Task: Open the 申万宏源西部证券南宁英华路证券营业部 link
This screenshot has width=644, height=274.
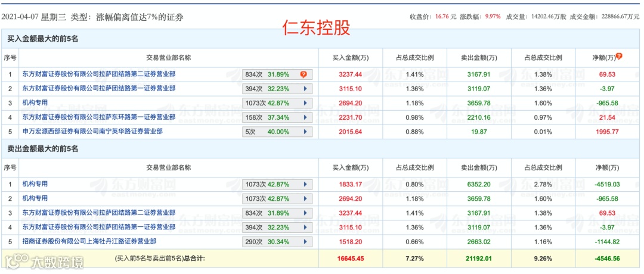Action: (x=92, y=131)
